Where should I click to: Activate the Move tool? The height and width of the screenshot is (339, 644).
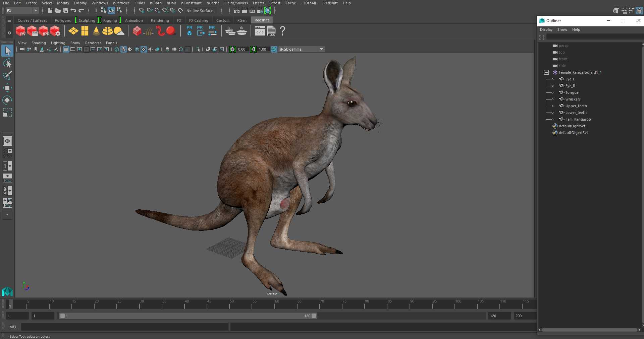[7, 88]
